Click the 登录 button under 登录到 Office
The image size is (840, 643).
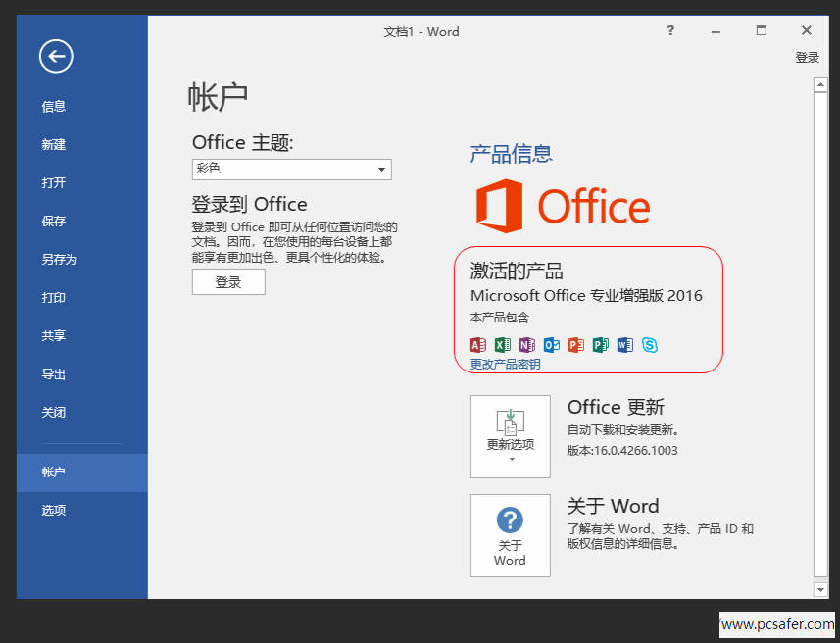pos(228,282)
